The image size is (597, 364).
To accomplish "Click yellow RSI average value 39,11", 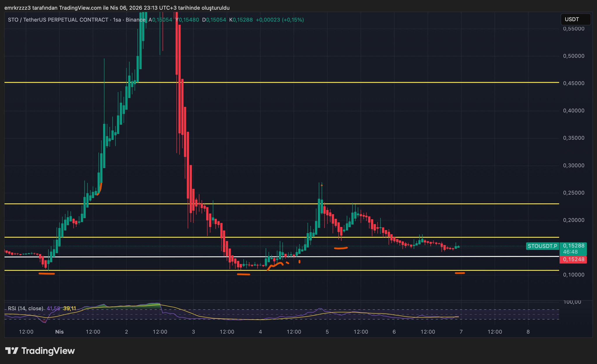I will point(69,308).
